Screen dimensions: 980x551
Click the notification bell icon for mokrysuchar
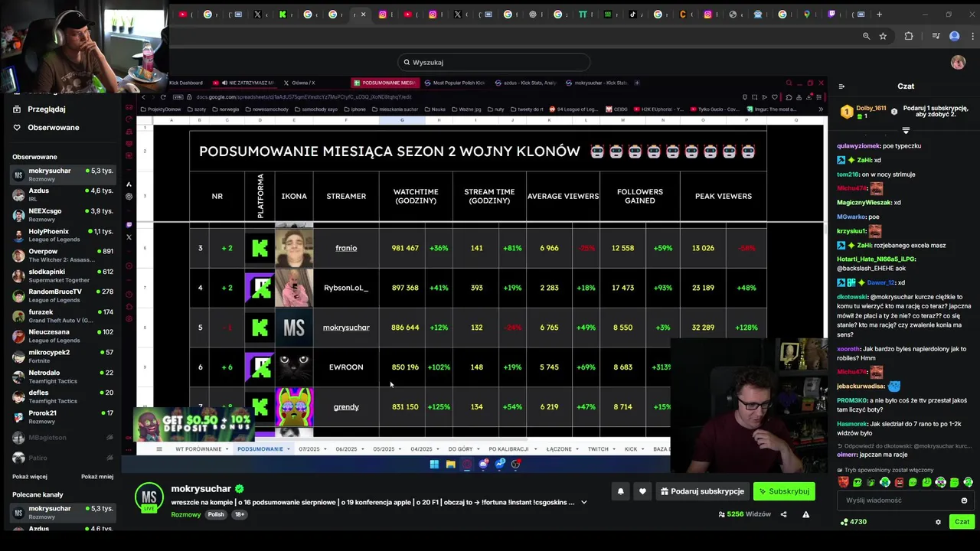click(621, 491)
